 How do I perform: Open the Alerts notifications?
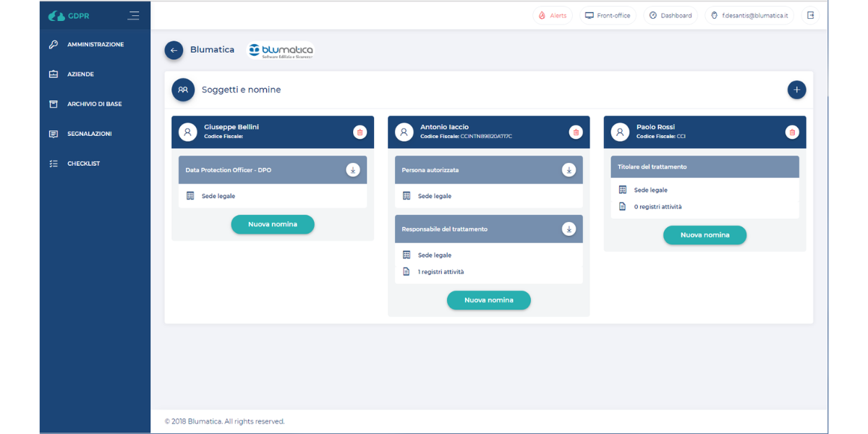coord(553,15)
